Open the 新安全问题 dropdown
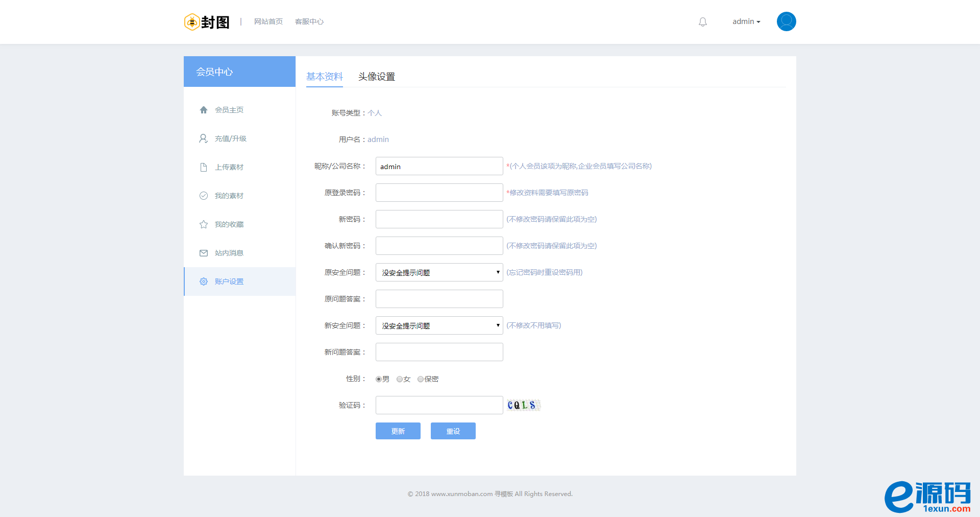The height and width of the screenshot is (517, 980). (x=439, y=325)
